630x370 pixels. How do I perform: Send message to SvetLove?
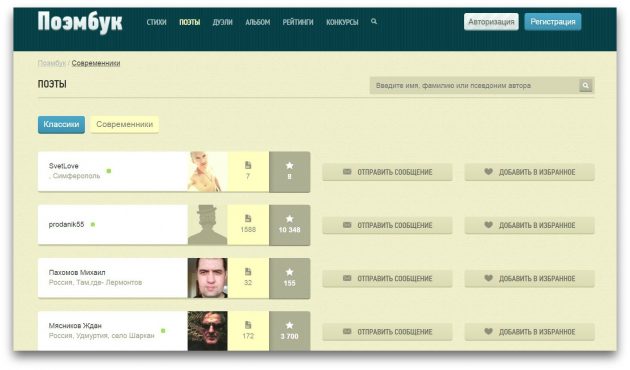[x=387, y=172]
